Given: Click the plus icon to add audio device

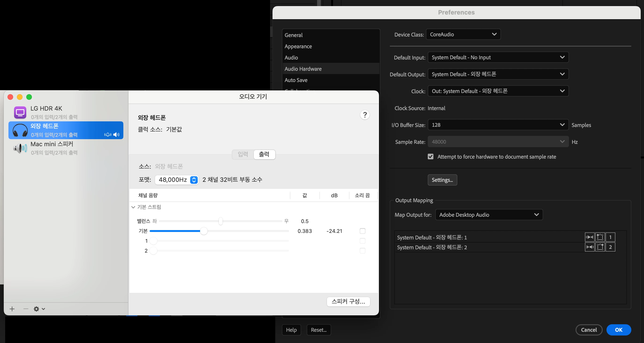Looking at the screenshot, I should (12, 309).
